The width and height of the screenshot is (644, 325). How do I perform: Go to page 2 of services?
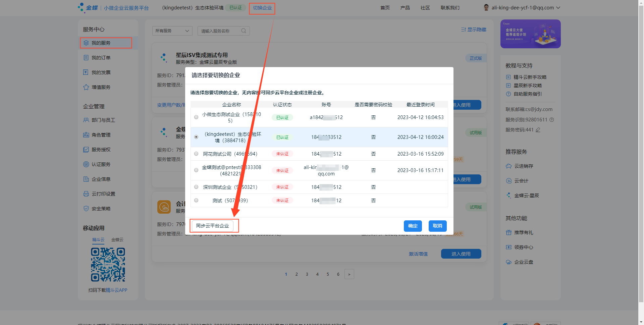(297, 274)
